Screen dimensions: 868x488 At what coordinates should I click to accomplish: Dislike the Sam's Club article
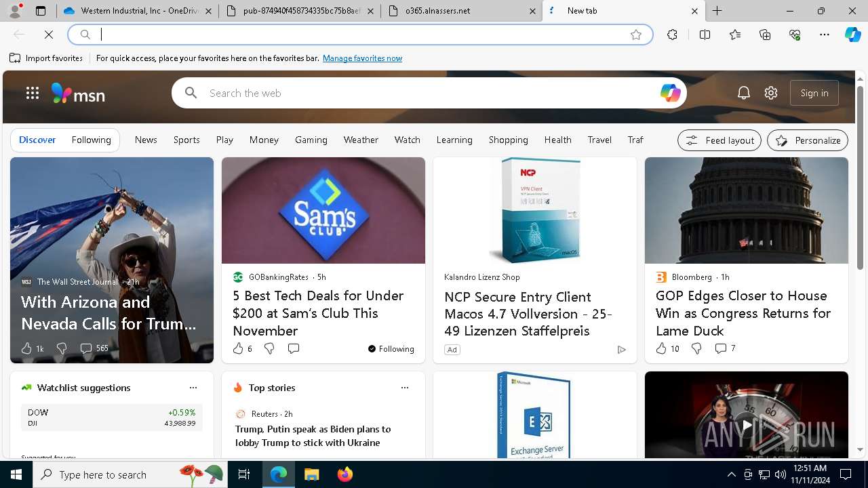269,348
